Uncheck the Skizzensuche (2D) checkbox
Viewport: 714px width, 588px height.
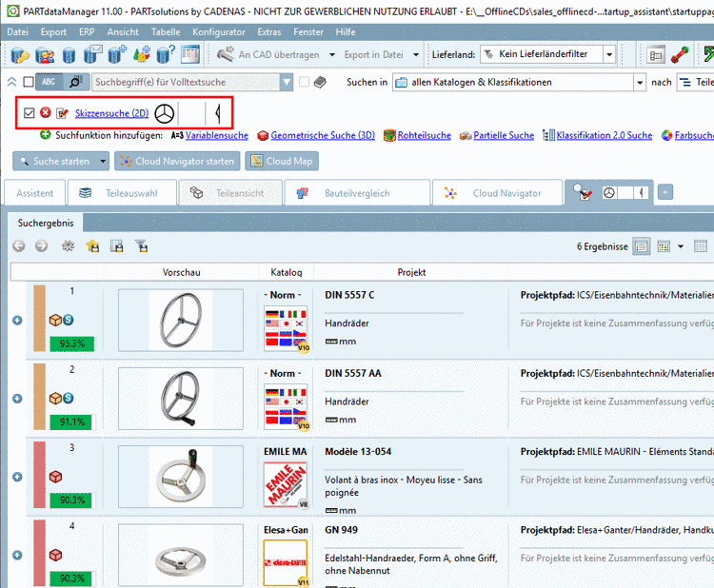pyautogui.click(x=30, y=113)
